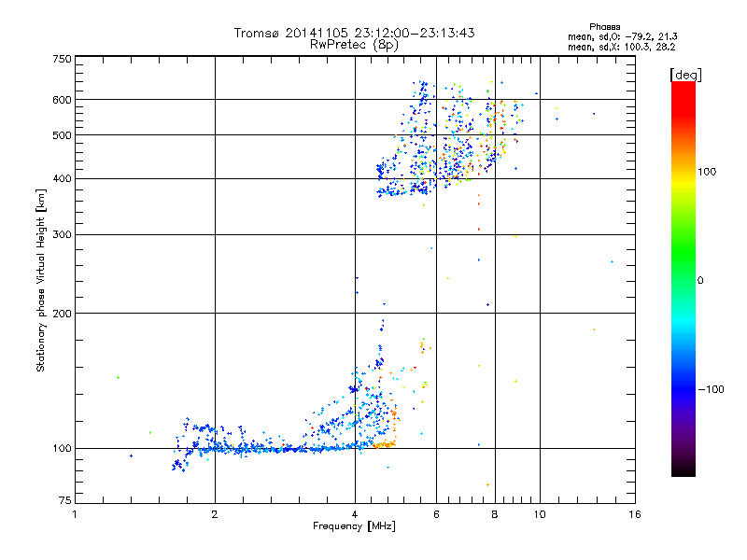Click the y-axis tick label '500'

[x=62, y=135]
